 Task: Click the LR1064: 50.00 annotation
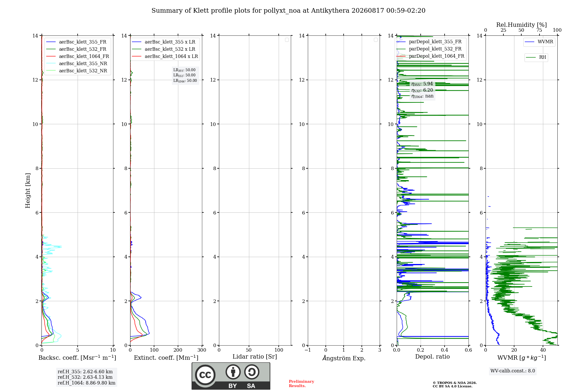185,81
